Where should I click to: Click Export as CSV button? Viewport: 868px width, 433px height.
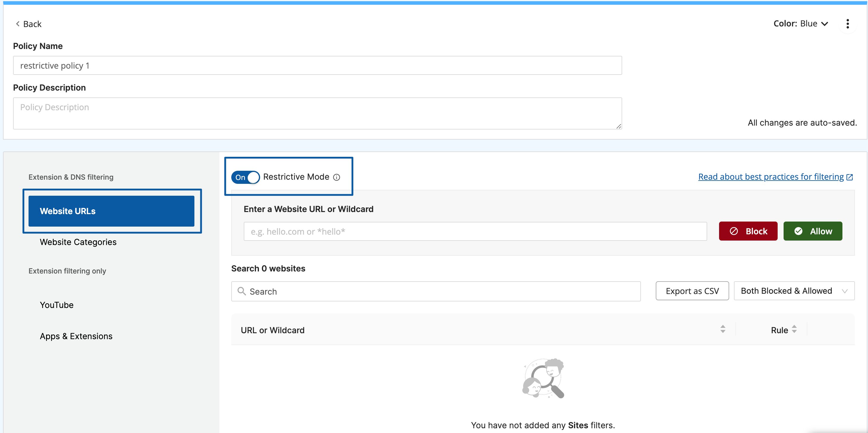point(692,291)
